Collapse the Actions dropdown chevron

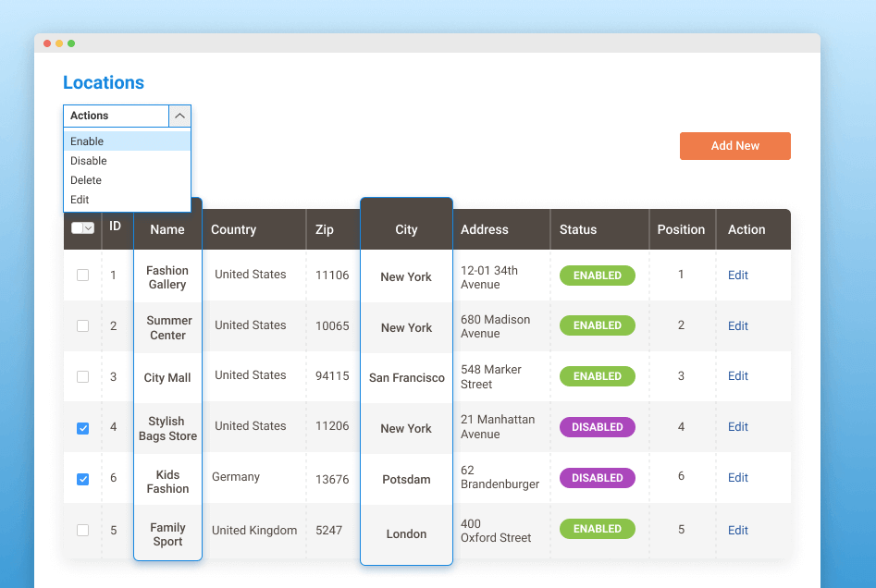point(179,116)
